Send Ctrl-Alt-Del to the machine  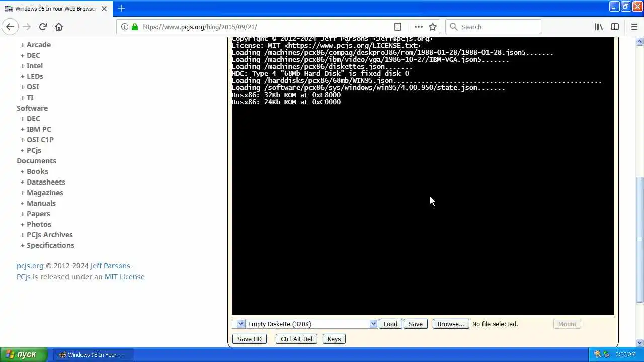coord(296,339)
